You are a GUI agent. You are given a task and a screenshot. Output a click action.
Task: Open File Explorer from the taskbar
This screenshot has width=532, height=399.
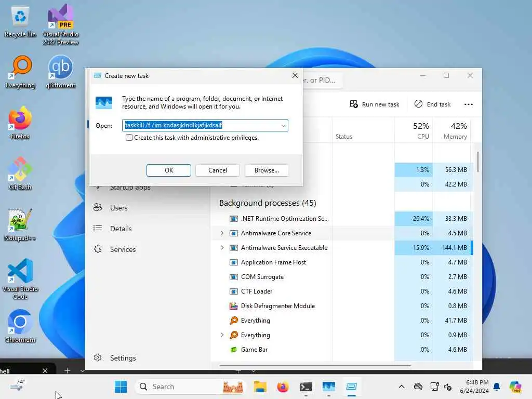260,387
